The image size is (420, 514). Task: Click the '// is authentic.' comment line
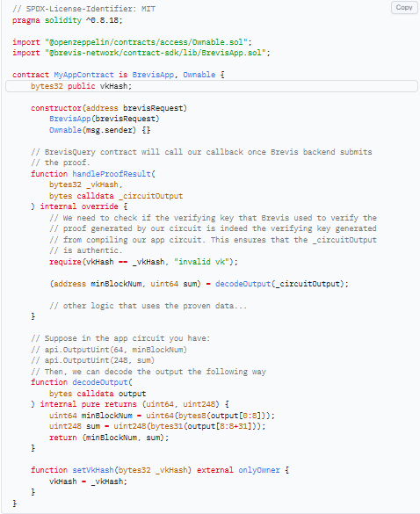click(86, 250)
